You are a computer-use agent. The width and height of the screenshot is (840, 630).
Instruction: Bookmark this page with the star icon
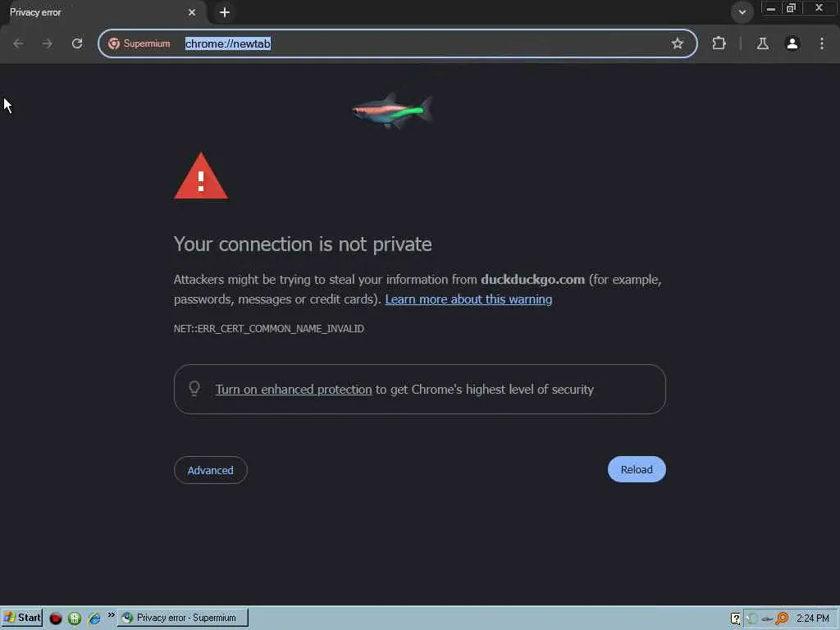coord(677,43)
